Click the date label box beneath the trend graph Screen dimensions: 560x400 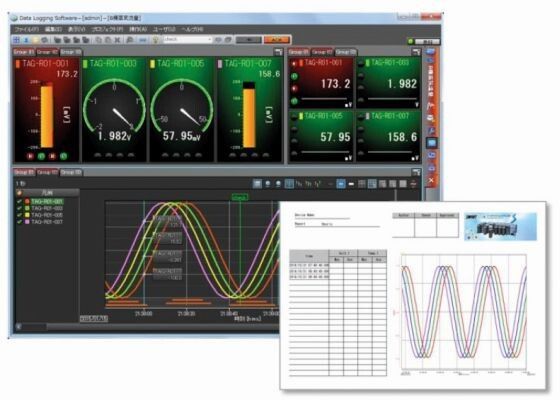94,318
